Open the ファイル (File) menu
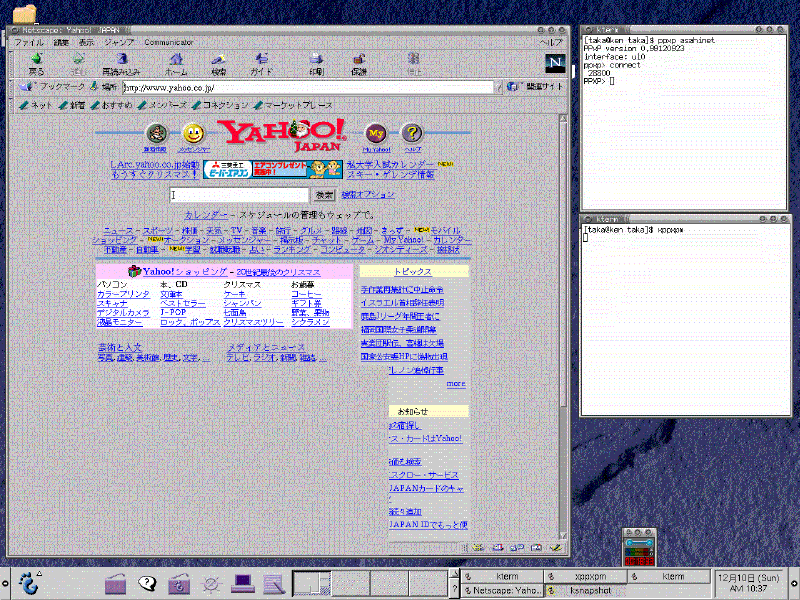The height and width of the screenshot is (600, 800). coord(29,43)
